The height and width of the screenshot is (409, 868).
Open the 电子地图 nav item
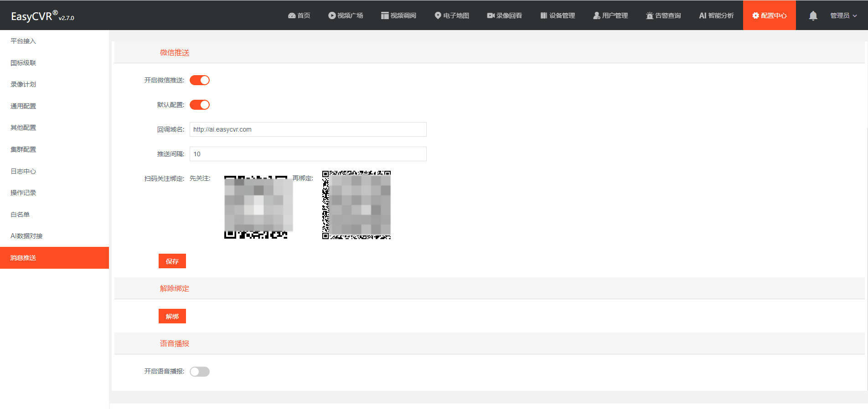[x=452, y=15]
